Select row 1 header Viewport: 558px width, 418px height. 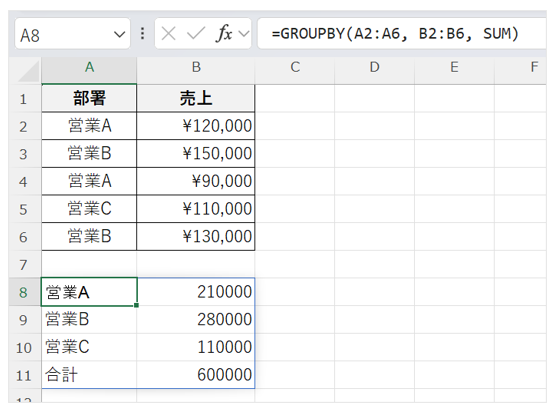pos(24,99)
